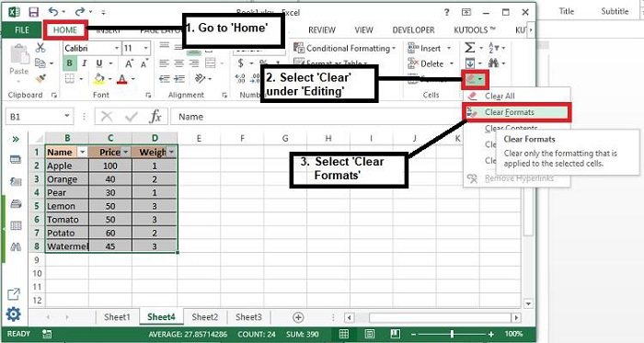This screenshot has width=644, height=343.
Task: Expand the Name column filter arrow
Action: point(83,153)
